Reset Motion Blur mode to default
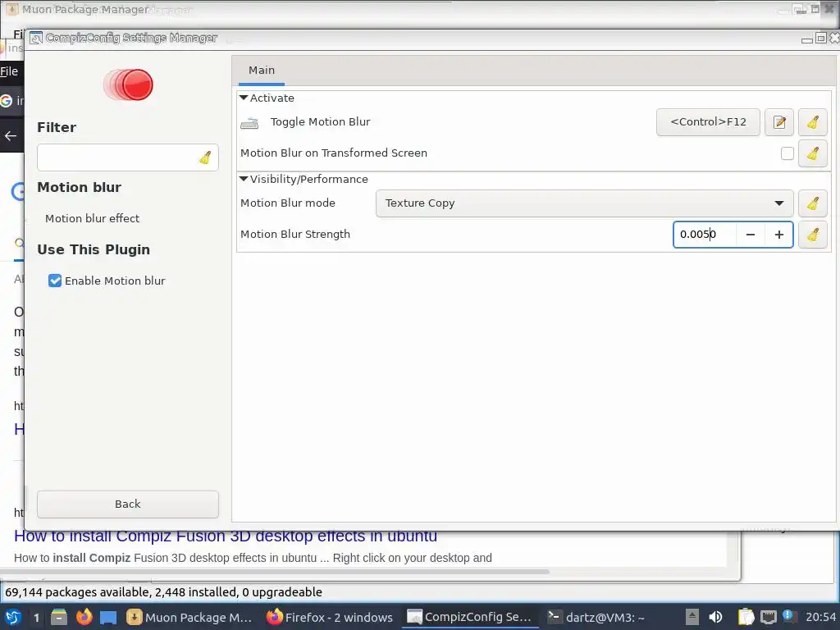Image resolution: width=840 pixels, height=630 pixels. coord(813,203)
